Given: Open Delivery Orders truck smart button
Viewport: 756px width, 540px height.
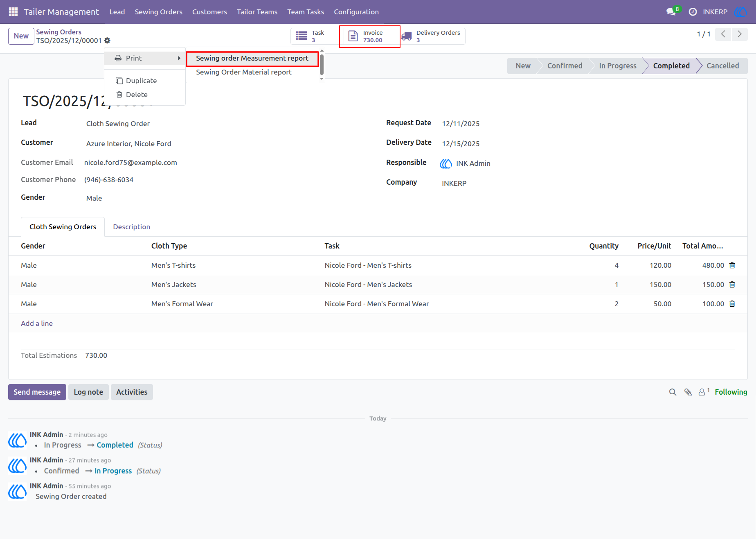Looking at the screenshot, I should tap(433, 36).
